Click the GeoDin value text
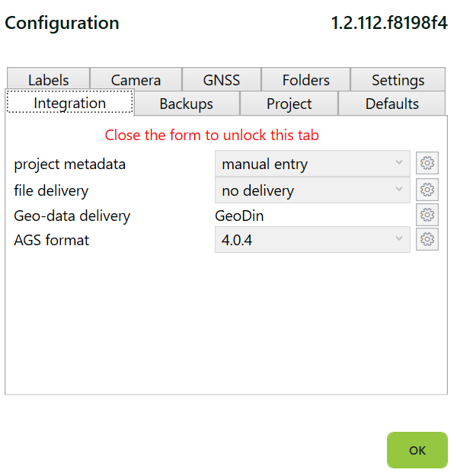The image size is (457, 476). [x=240, y=216]
